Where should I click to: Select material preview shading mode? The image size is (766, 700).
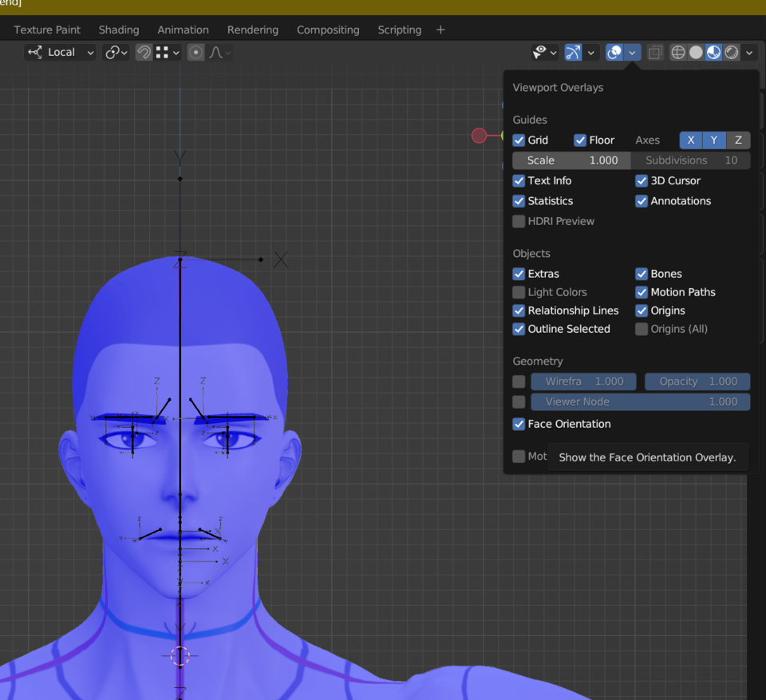[714, 53]
